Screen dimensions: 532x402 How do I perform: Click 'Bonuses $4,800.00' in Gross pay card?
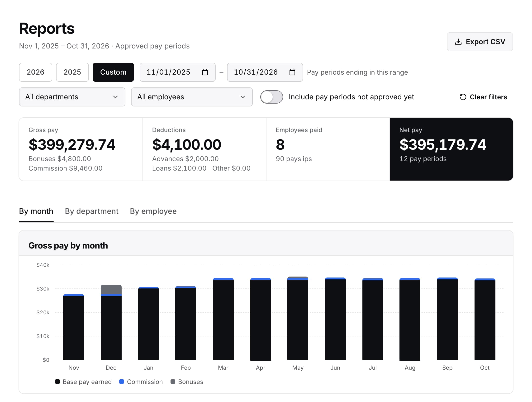(60, 159)
